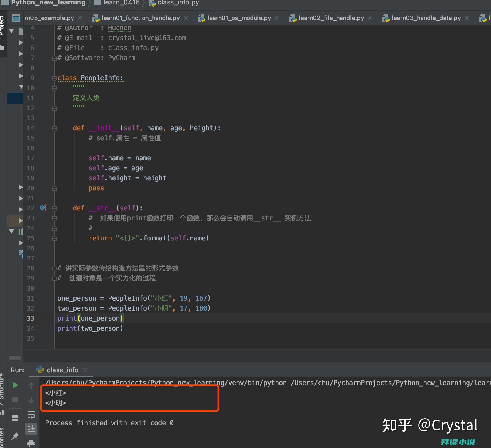Switch to the learn03_handle_data.py tab
491x448 pixels.
click(426, 18)
